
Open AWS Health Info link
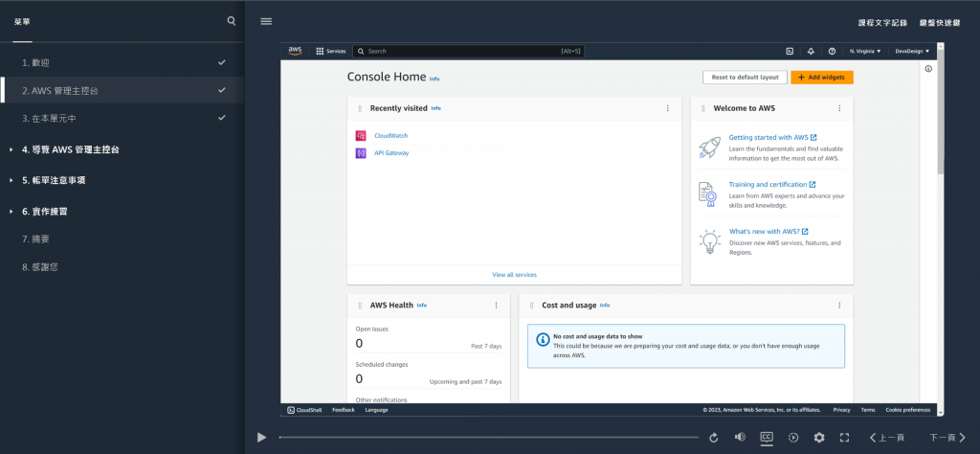coord(422,306)
